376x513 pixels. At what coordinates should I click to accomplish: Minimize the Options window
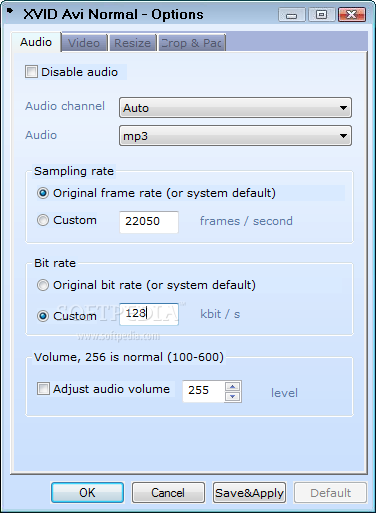[291, 15]
